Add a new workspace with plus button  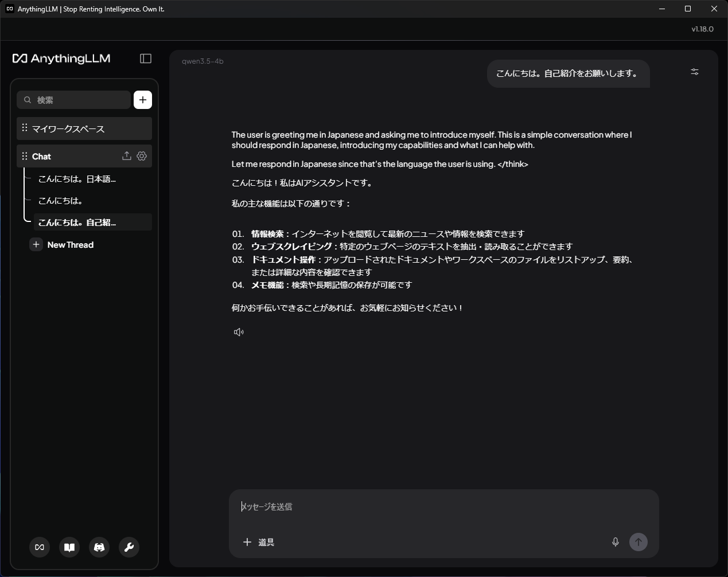coord(143,100)
